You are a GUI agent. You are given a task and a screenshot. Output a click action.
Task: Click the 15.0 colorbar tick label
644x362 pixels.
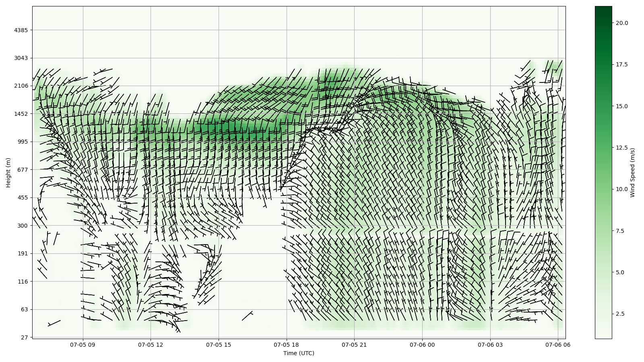[622, 106]
